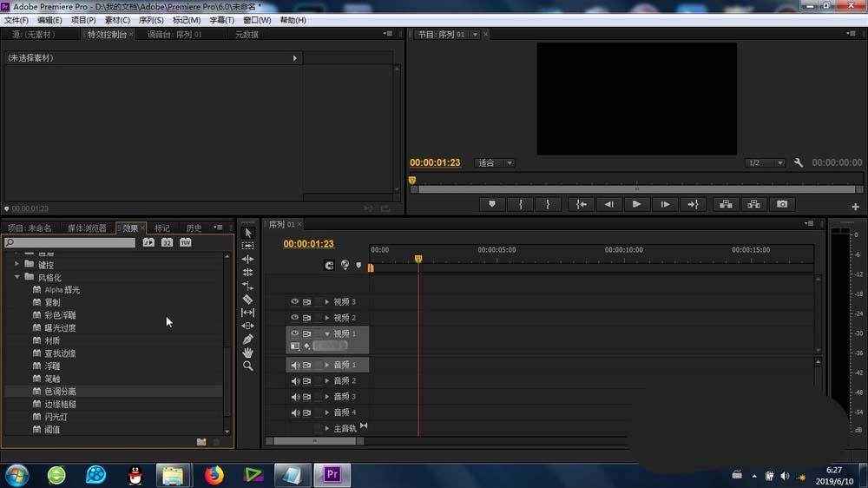This screenshot has width=868, height=488.
Task: Toggle visibility eye for 视频 2
Action: coord(294,318)
